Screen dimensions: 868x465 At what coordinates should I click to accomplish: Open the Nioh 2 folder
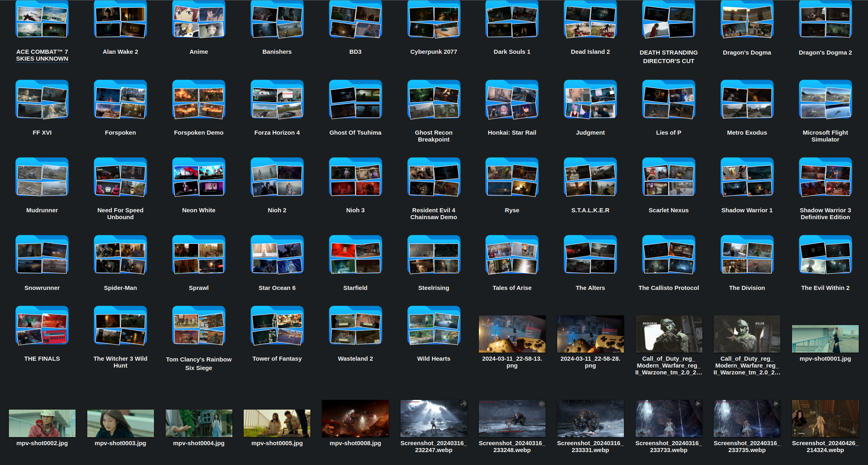[x=277, y=177]
